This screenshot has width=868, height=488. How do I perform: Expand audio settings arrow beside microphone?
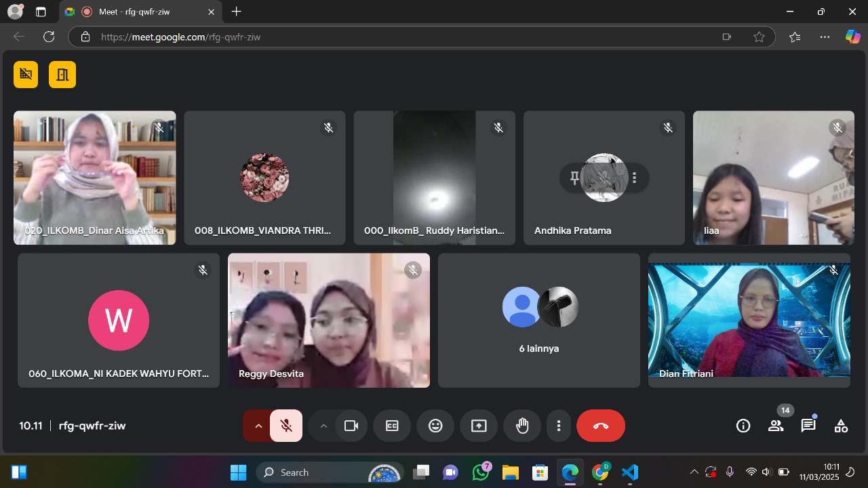pyautogui.click(x=258, y=426)
